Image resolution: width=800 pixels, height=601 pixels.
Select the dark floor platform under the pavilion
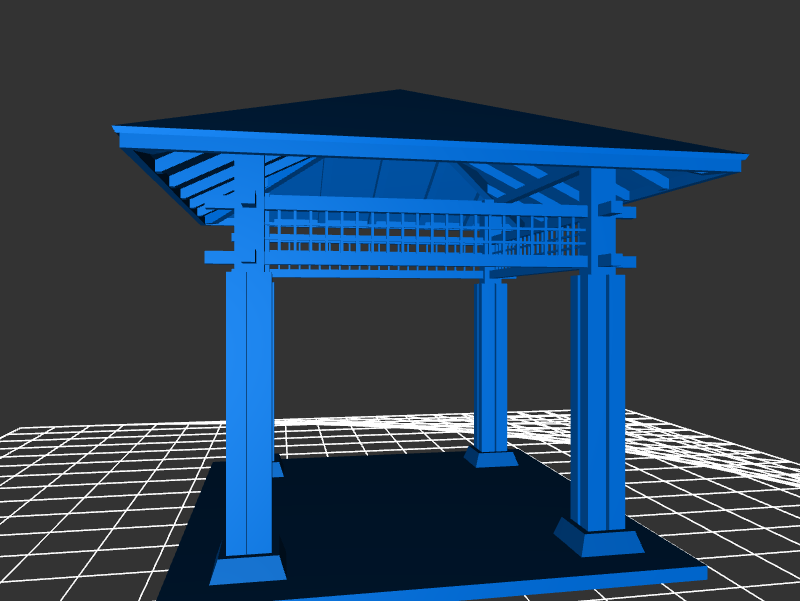tap(400, 520)
